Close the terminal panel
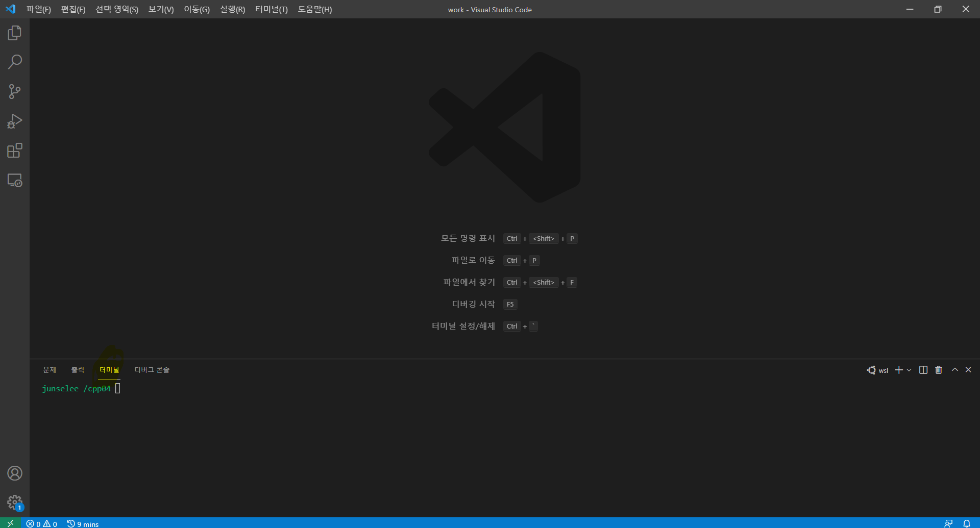The image size is (980, 528). 968,370
